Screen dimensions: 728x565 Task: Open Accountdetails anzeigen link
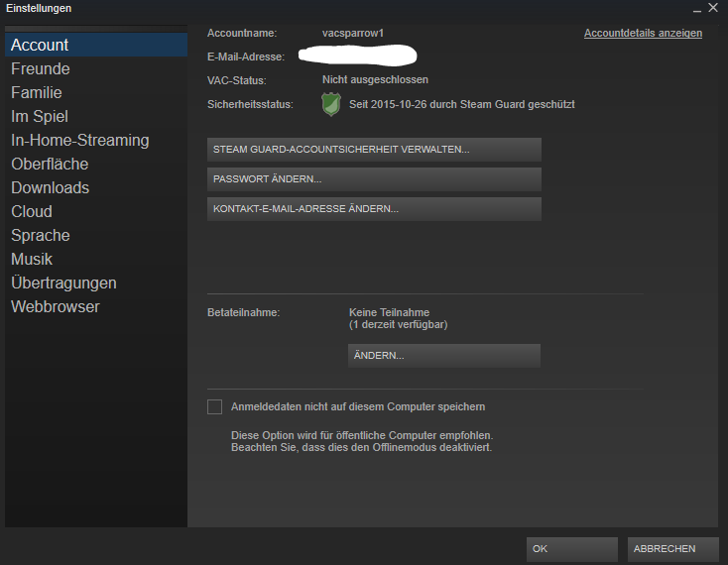[x=643, y=34]
